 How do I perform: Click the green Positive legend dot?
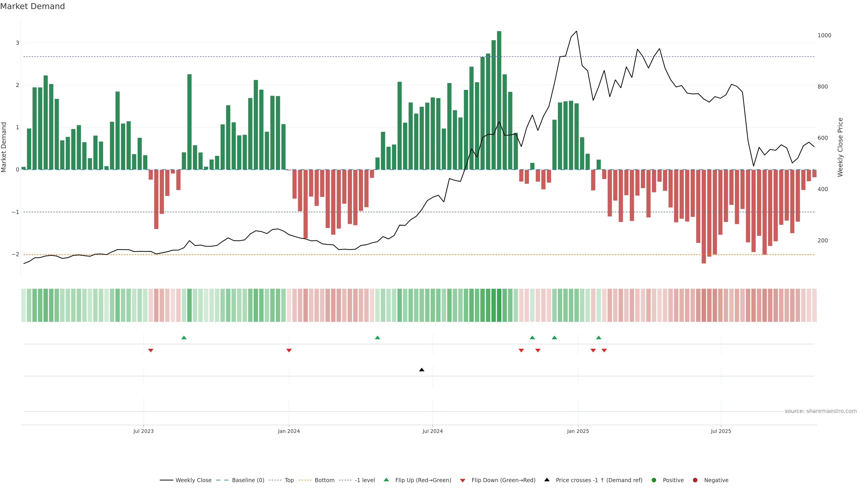tap(654, 480)
